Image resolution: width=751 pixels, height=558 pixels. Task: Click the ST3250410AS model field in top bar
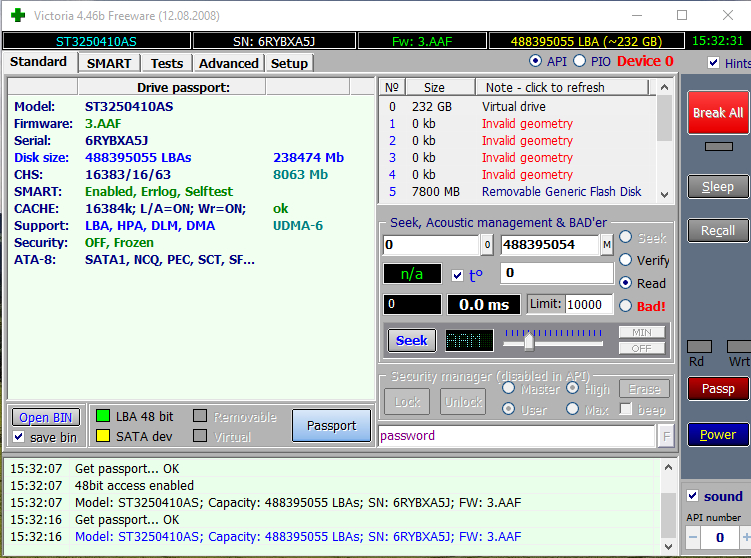96,42
